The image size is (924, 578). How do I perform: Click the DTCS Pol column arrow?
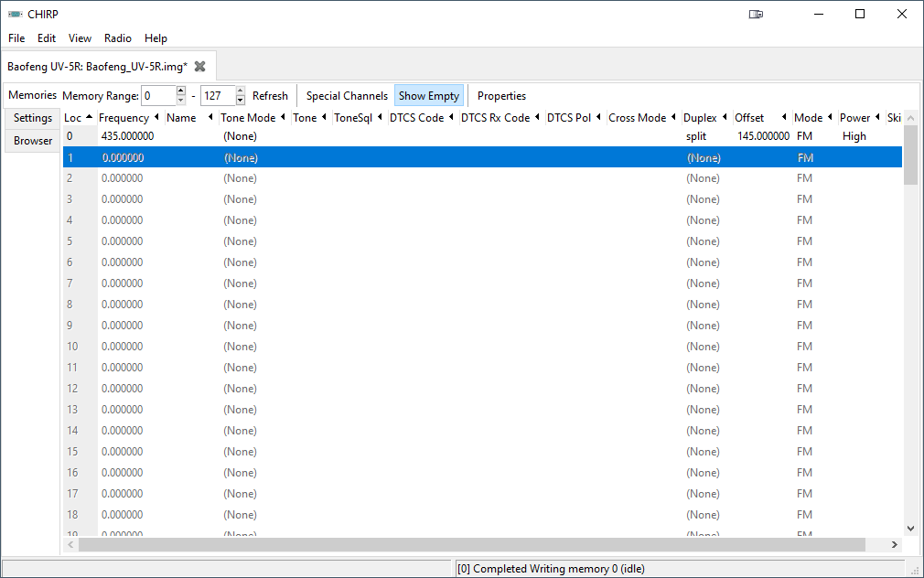598,117
